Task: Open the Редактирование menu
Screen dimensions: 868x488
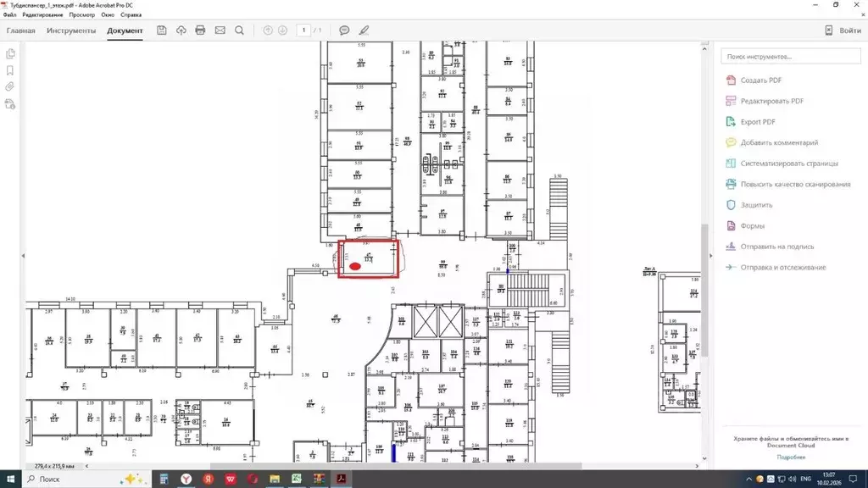Action: pos(42,15)
